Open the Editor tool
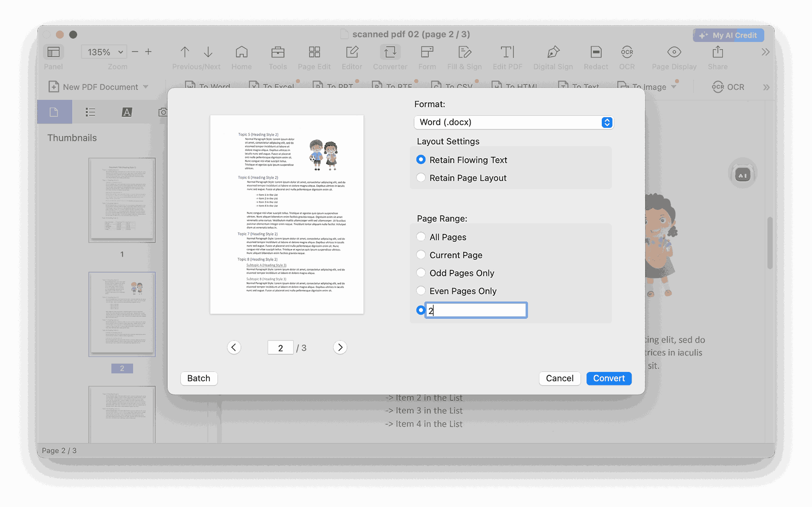Viewport: 812px width, 507px height. (352, 52)
